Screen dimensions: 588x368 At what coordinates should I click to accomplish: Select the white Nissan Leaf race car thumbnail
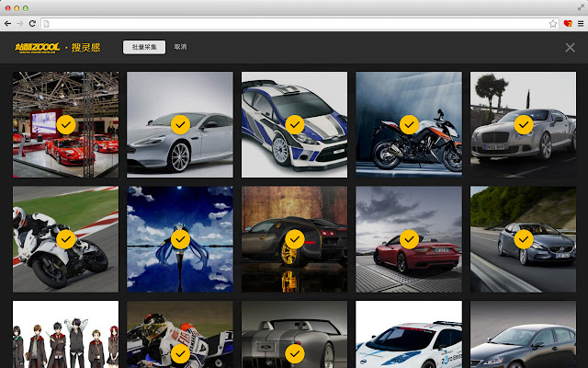click(409, 334)
